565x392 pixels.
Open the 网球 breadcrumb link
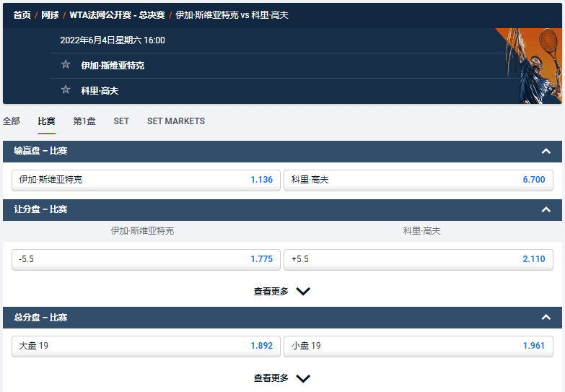(50, 14)
